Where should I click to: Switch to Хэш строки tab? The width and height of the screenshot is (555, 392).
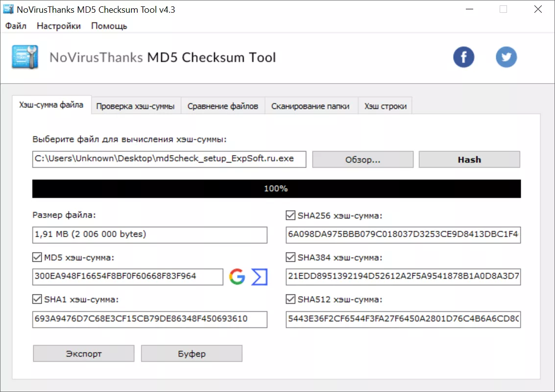pyautogui.click(x=386, y=106)
